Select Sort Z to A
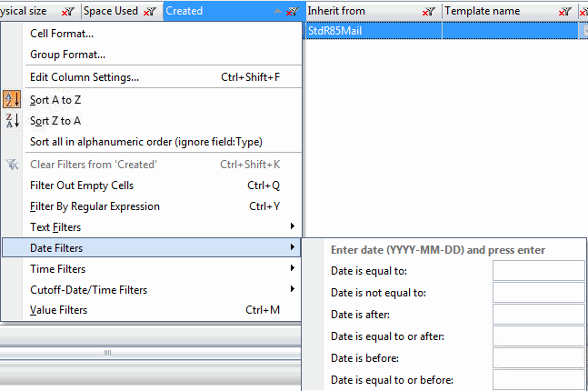The width and height of the screenshot is (588, 391). (x=152, y=121)
